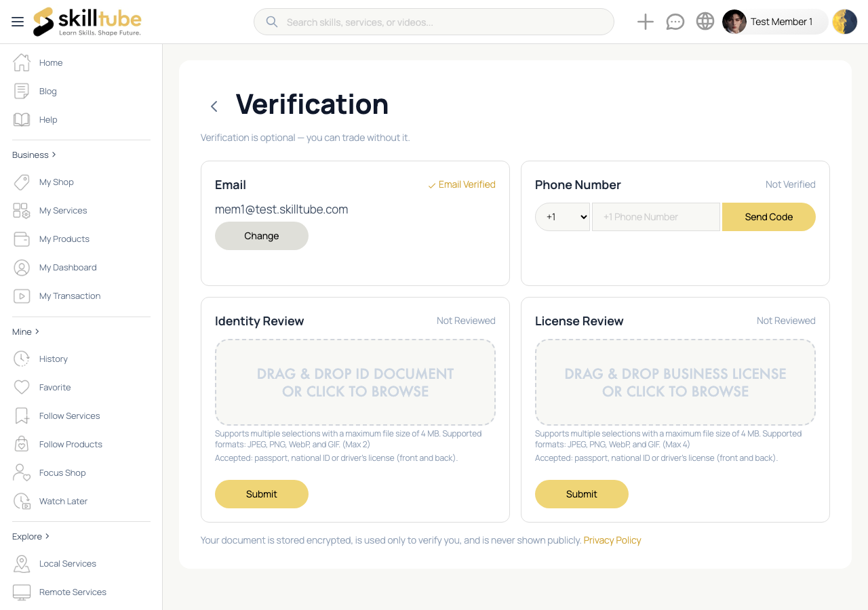Click the Help book icon
Viewport: 868px width, 610px height.
(x=22, y=119)
